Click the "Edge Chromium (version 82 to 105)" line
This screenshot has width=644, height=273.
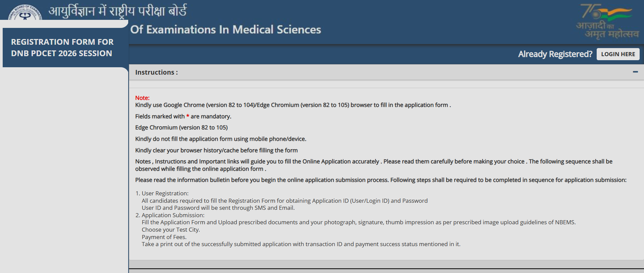[x=181, y=127]
